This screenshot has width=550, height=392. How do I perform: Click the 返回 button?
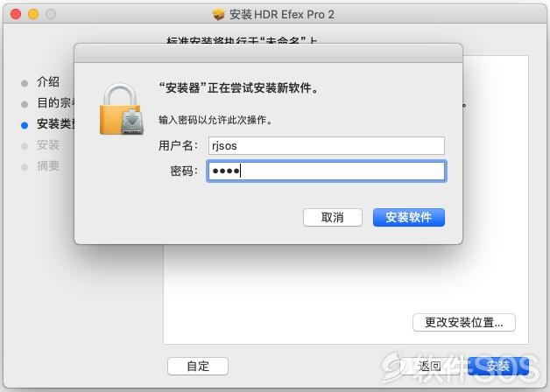(x=430, y=366)
